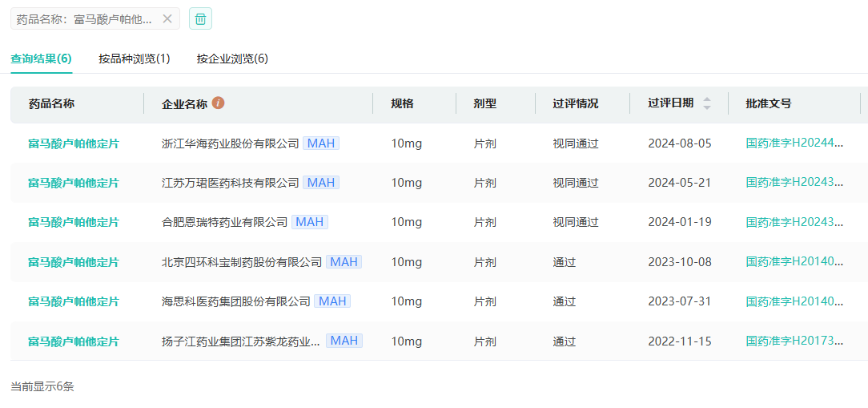Sort by 过评日期 using the sort arrows
This screenshot has width=868, height=408.
(707, 103)
